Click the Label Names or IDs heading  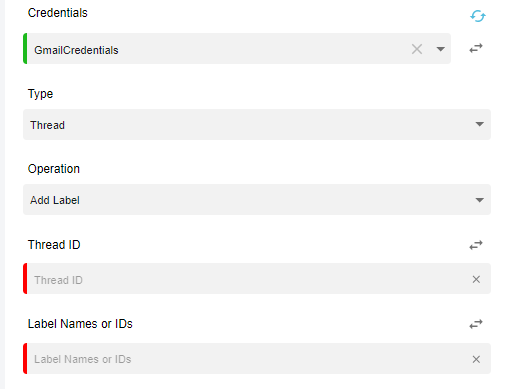(80, 324)
